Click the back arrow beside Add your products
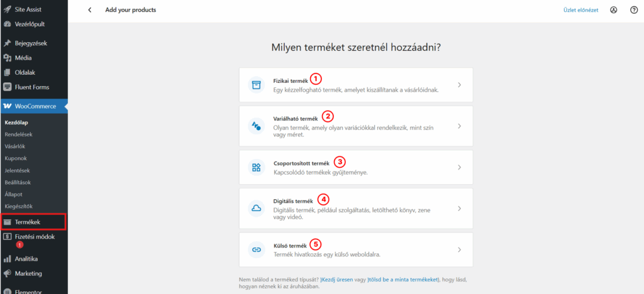The height and width of the screenshot is (294, 644). [x=89, y=10]
